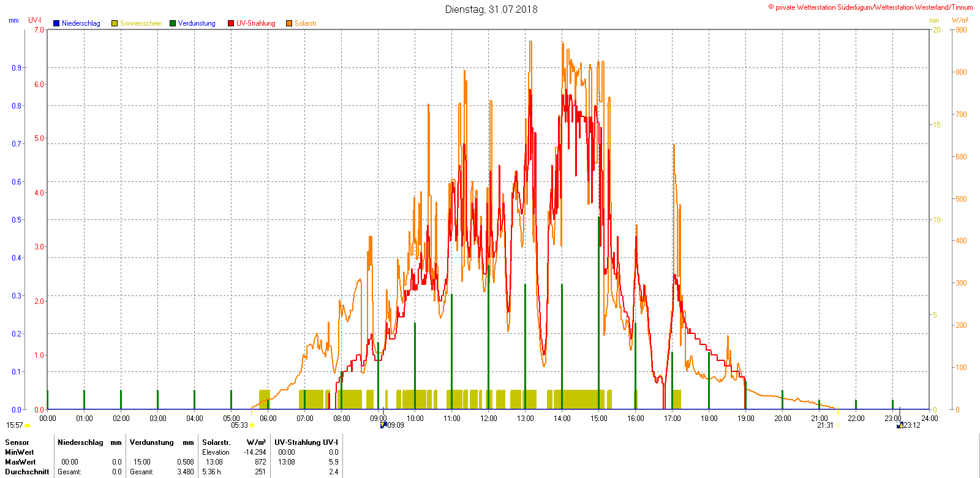Click the UV-Strahlung UV-I table header
This screenshot has width=980, height=478.
(x=306, y=442)
